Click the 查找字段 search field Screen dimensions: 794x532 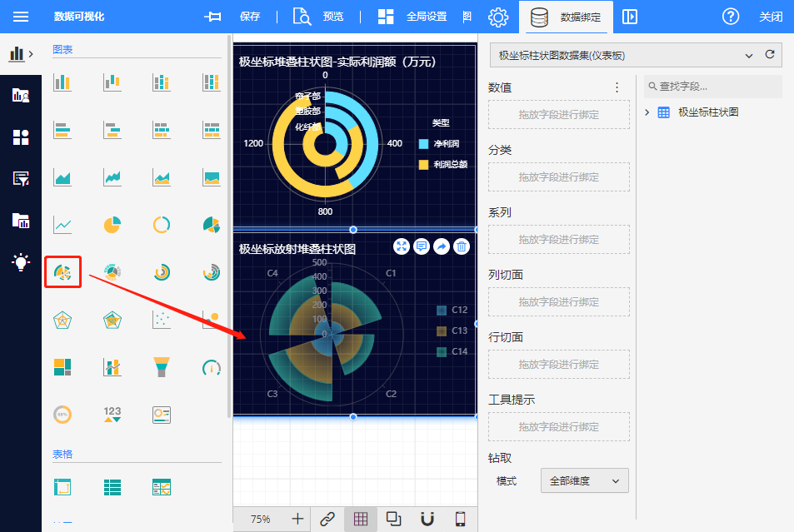tap(715, 86)
